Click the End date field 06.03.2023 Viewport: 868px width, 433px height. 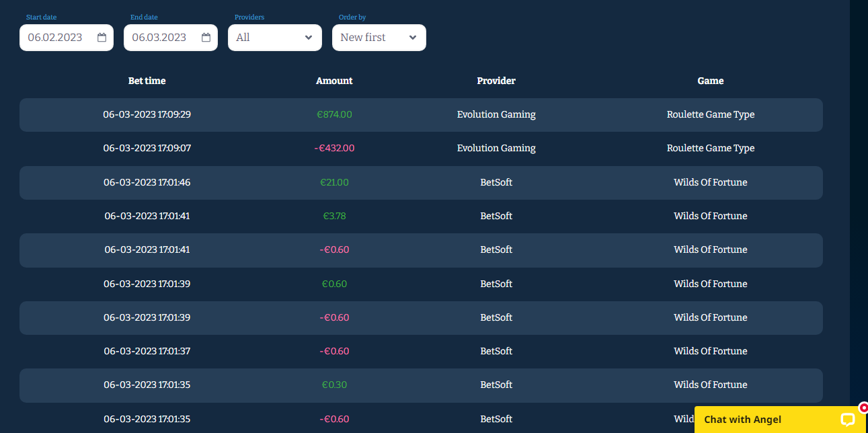(160, 38)
